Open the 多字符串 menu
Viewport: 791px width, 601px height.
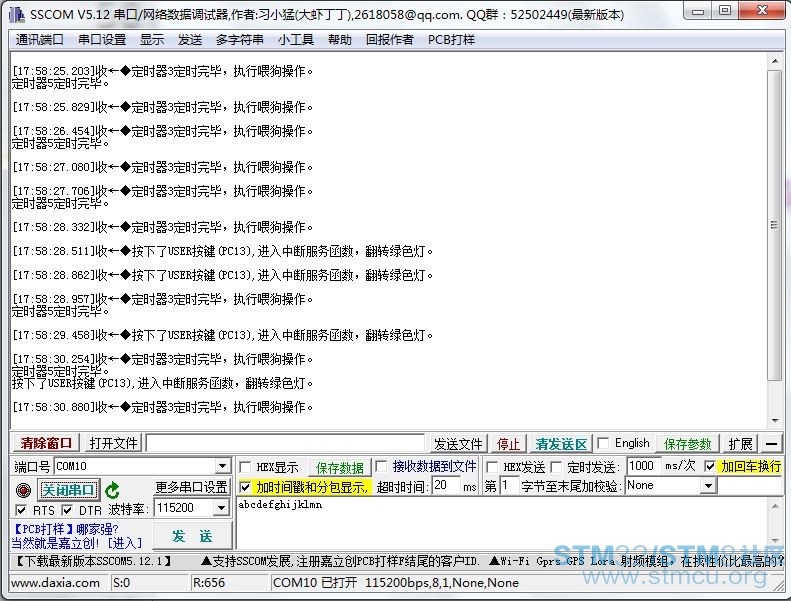240,39
